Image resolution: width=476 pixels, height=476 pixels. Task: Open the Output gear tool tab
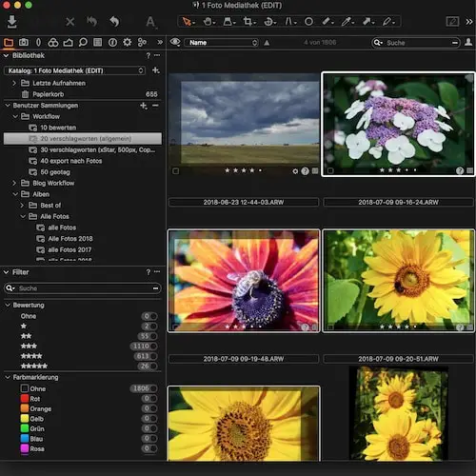127,42
